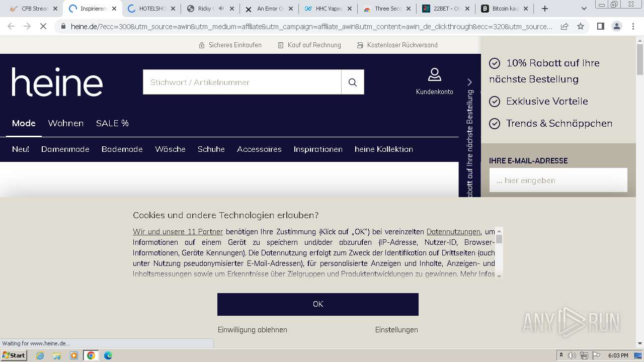The width and height of the screenshot is (644, 362).
Task: Open Chrome taskbar icon
Action: tap(91, 355)
